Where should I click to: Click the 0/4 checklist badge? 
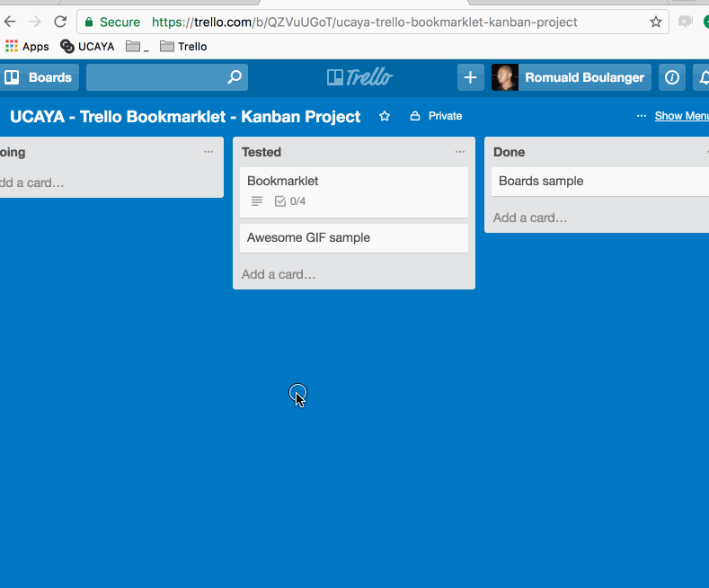pos(290,200)
